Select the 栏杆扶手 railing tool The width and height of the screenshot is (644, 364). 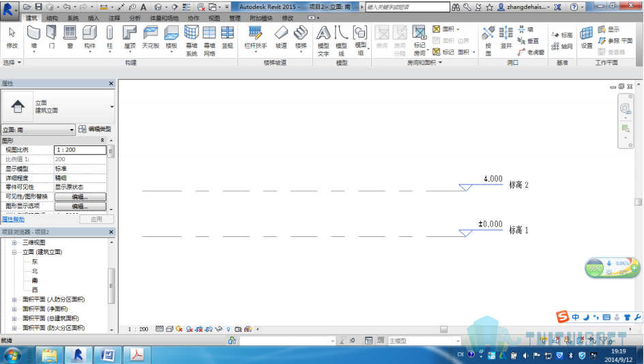pos(255,38)
